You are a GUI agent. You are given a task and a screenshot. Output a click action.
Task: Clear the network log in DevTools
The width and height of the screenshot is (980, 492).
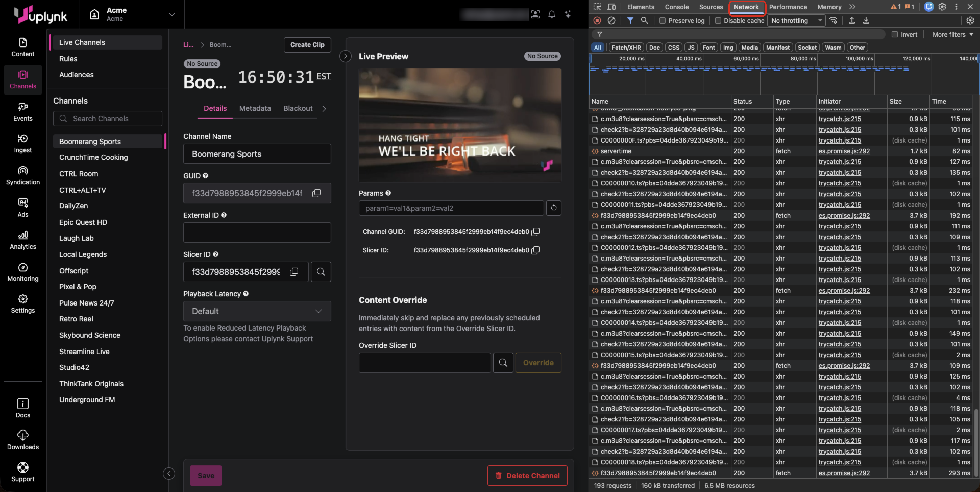(x=611, y=20)
